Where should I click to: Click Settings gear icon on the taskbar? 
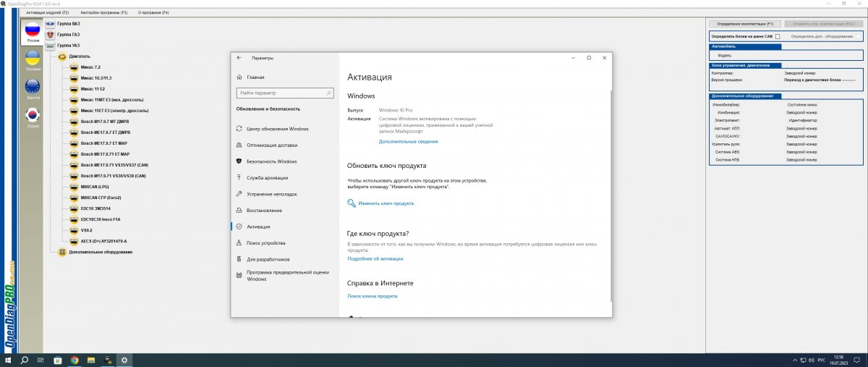coord(124,360)
